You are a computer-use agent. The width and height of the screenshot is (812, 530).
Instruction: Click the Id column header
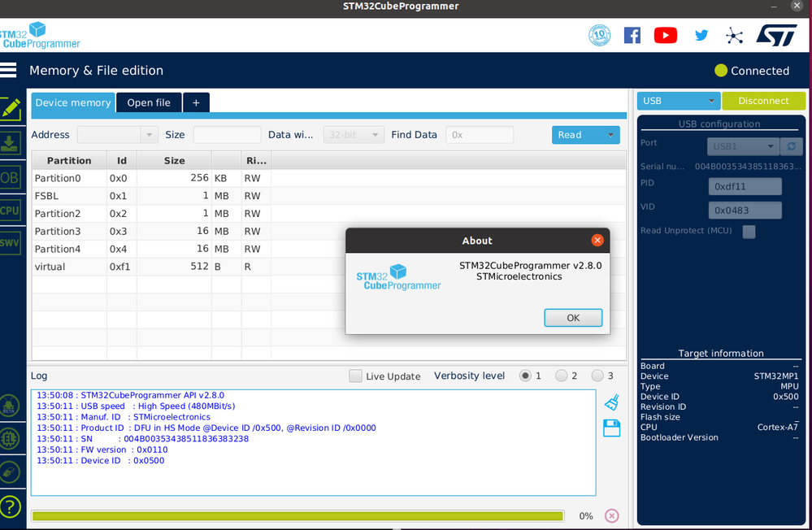point(122,161)
